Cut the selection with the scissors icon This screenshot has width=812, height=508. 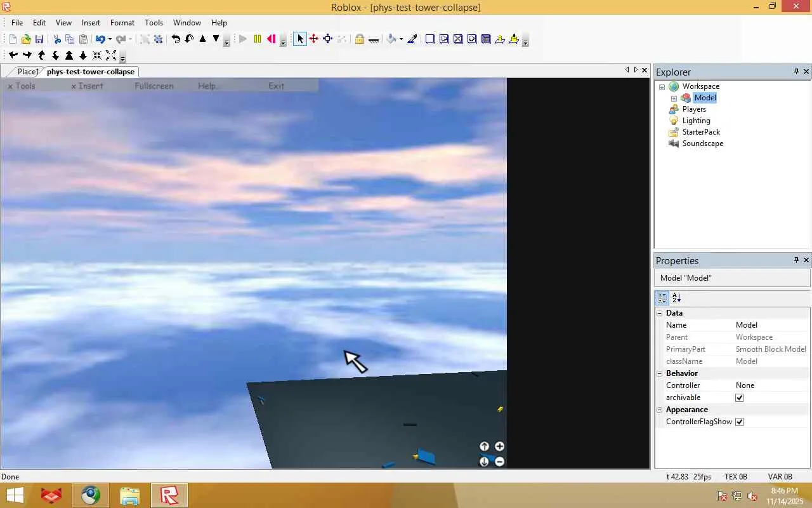(x=57, y=39)
